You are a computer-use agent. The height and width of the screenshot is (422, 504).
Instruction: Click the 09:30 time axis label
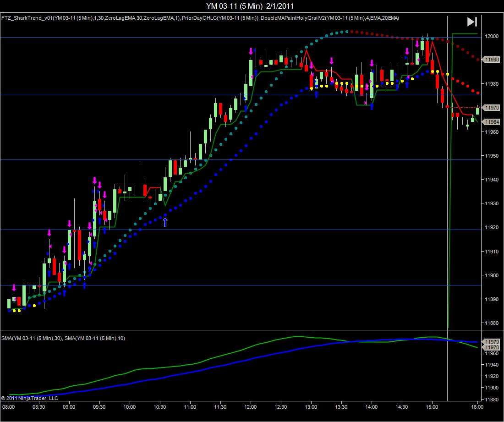(99, 407)
